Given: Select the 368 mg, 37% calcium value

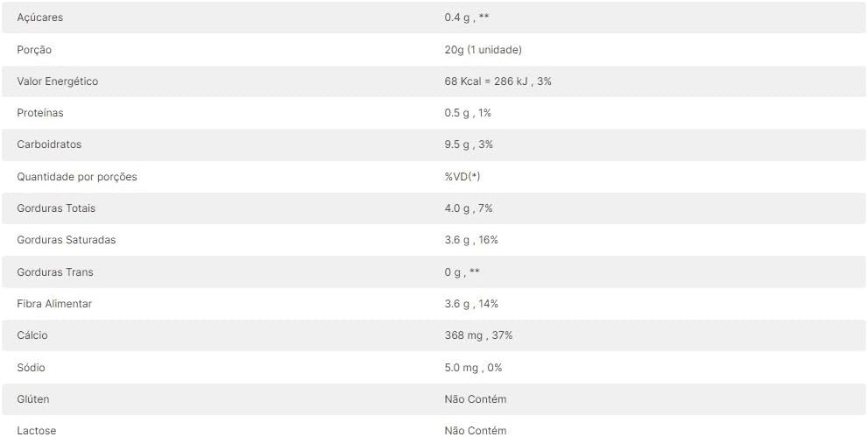Looking at the screenshot, I should (478, 335).
